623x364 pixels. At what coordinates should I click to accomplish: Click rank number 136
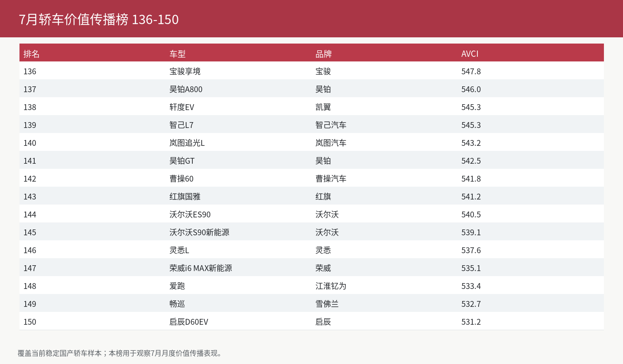click(30, 72)
